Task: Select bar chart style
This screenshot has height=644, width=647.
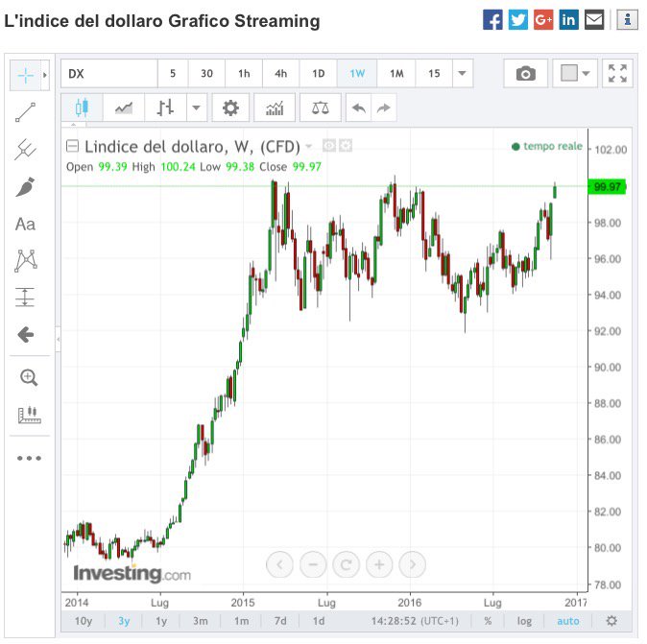Action: click(x=165, y=107)
